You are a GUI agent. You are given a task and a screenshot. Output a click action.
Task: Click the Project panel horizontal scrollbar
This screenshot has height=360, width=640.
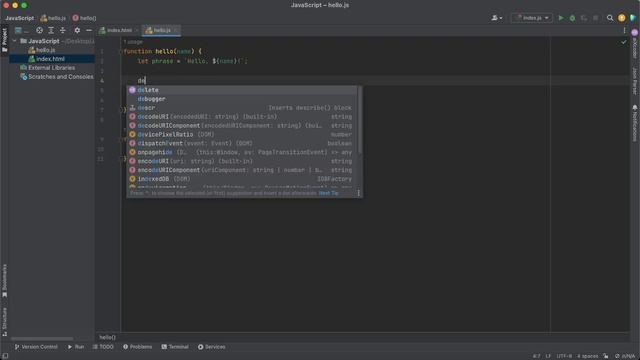click(42, 339)
